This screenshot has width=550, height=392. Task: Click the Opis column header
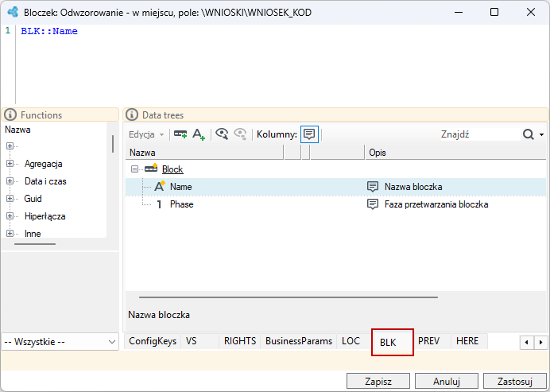[x=455, y=153]
